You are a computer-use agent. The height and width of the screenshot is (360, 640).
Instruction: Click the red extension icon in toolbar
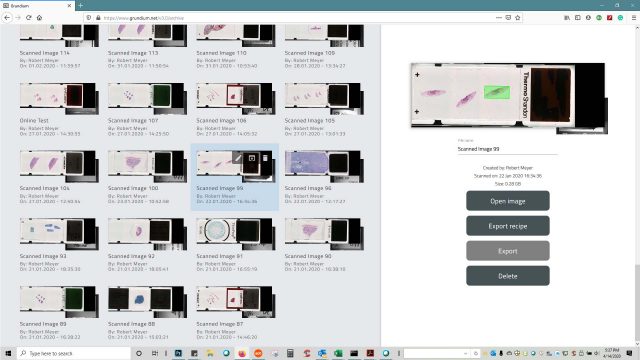point(609,18)
